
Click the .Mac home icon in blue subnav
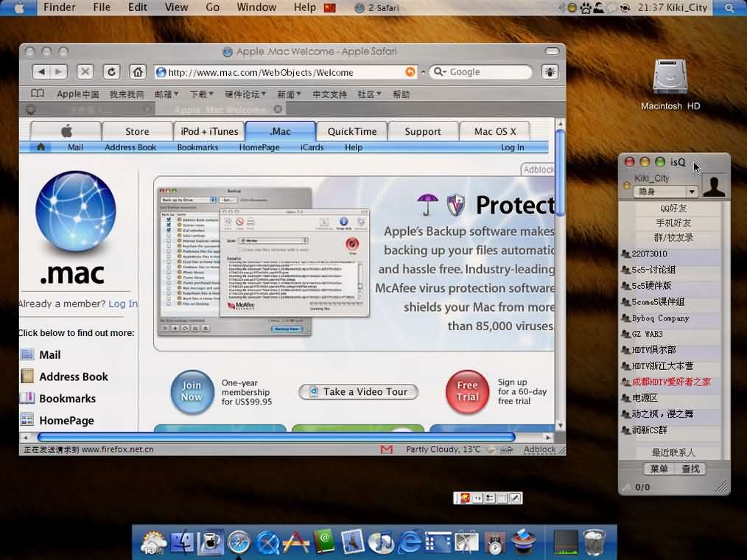(x=41, y=147)
